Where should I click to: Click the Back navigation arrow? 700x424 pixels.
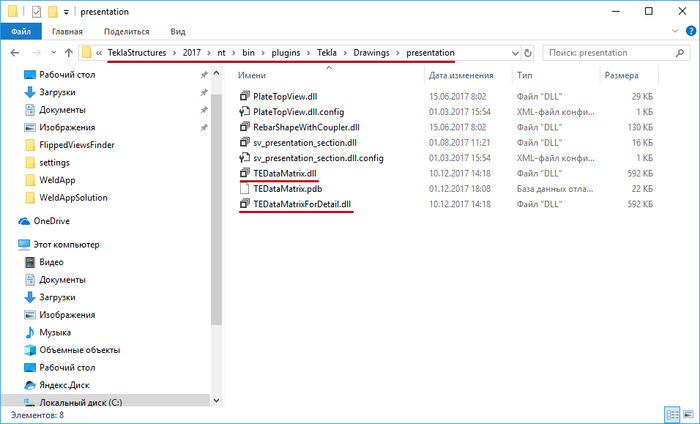pyautogui.click(x=15, y=53)
